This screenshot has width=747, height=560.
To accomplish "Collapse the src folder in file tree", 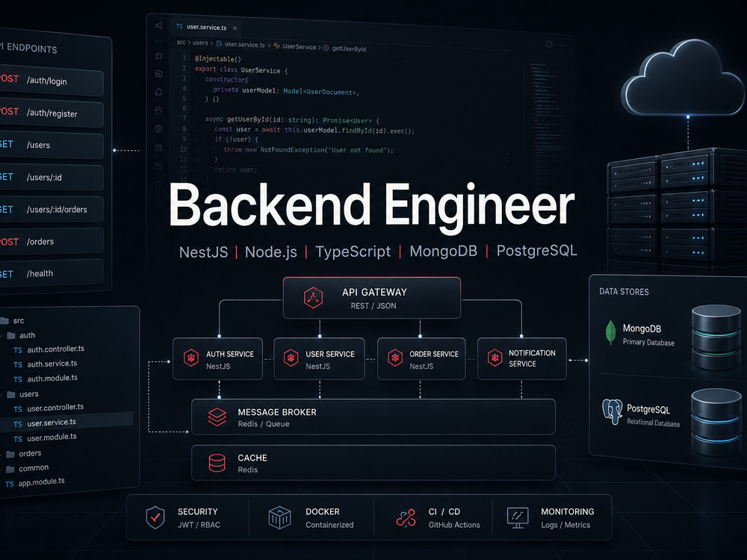I will [x=13, y=320].
